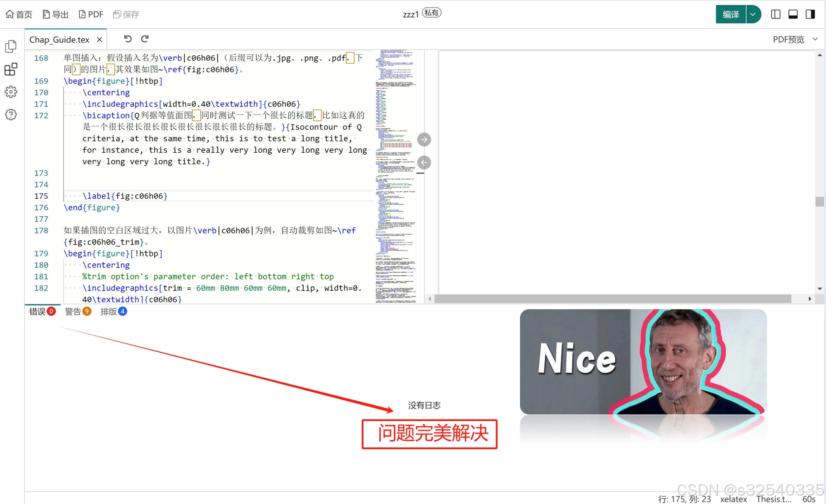Click the undo arrow icon

[128, 39]
